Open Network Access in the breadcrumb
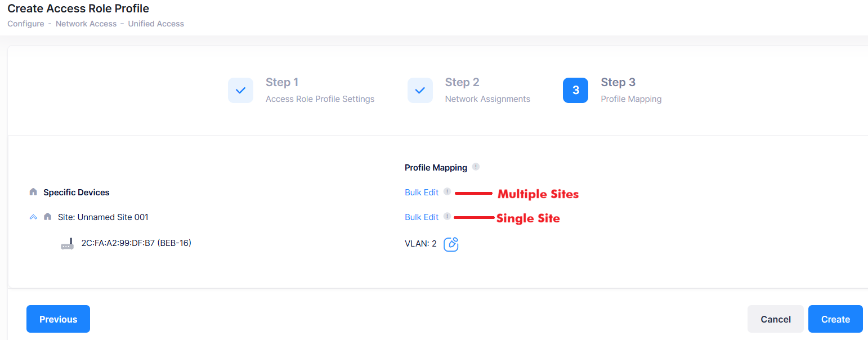868x340 pixels. pyautogui.click(x=86, y=24)
